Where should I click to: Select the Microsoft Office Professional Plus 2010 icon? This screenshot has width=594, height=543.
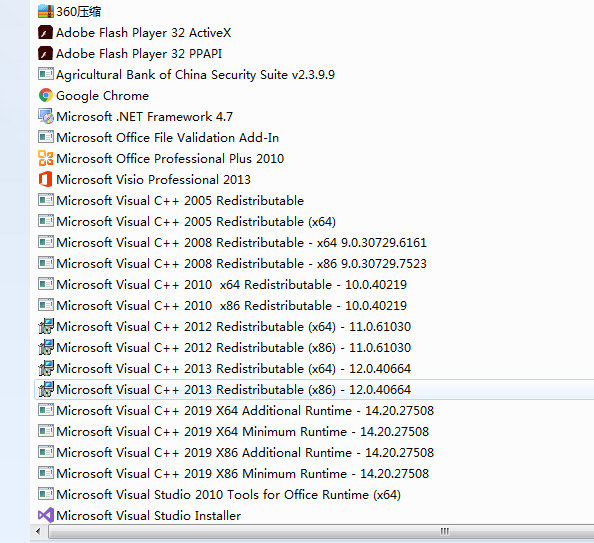click(x=46, y=158)
